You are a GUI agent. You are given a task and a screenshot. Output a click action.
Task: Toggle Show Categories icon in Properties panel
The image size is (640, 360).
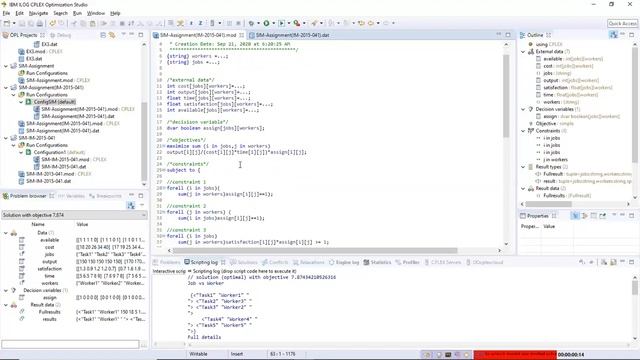point(575,216)
